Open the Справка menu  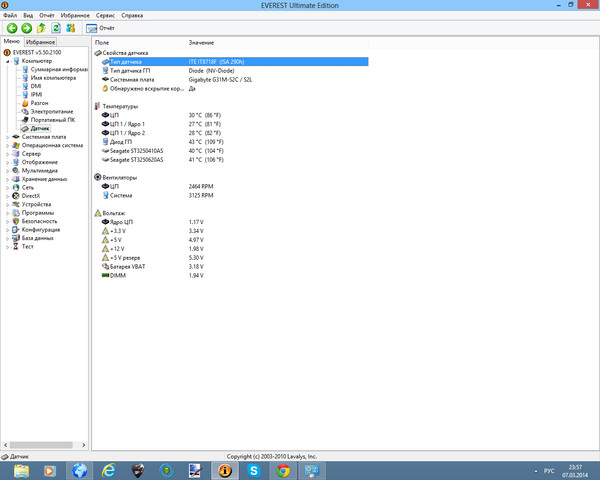point(132,15)
